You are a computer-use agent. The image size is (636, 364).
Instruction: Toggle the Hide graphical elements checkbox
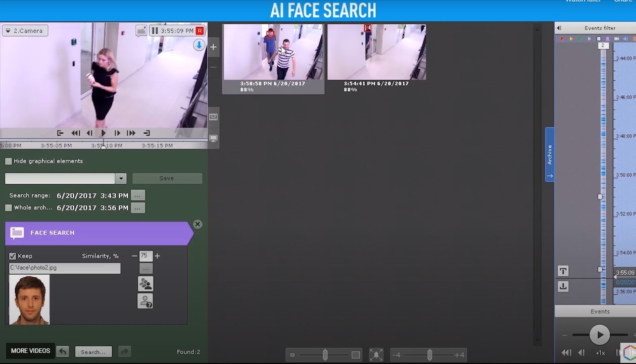(9, 161)
